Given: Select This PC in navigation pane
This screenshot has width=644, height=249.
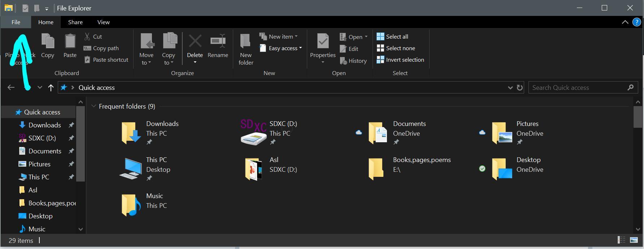Looking at the screenshot, I should coord(38,177).
